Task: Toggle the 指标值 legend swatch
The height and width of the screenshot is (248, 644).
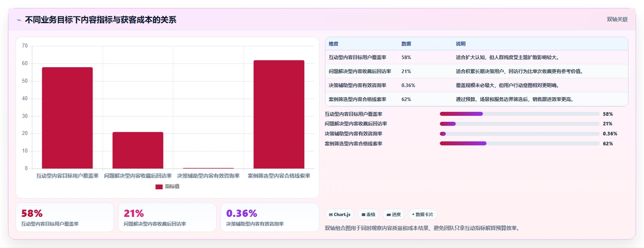Action: click(x=159, y=186)
